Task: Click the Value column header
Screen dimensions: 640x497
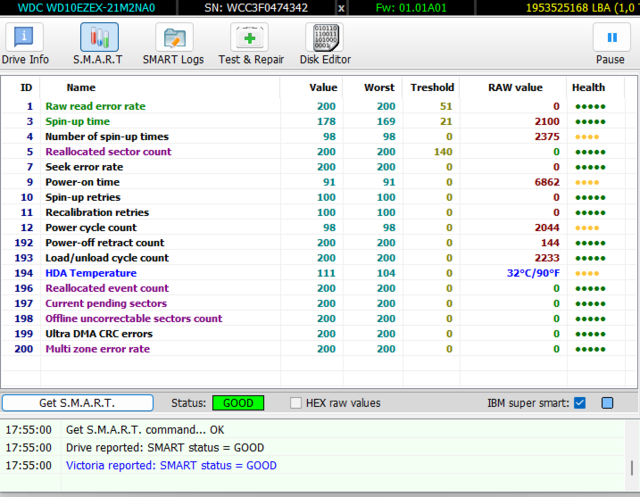Action: (323, 87)
